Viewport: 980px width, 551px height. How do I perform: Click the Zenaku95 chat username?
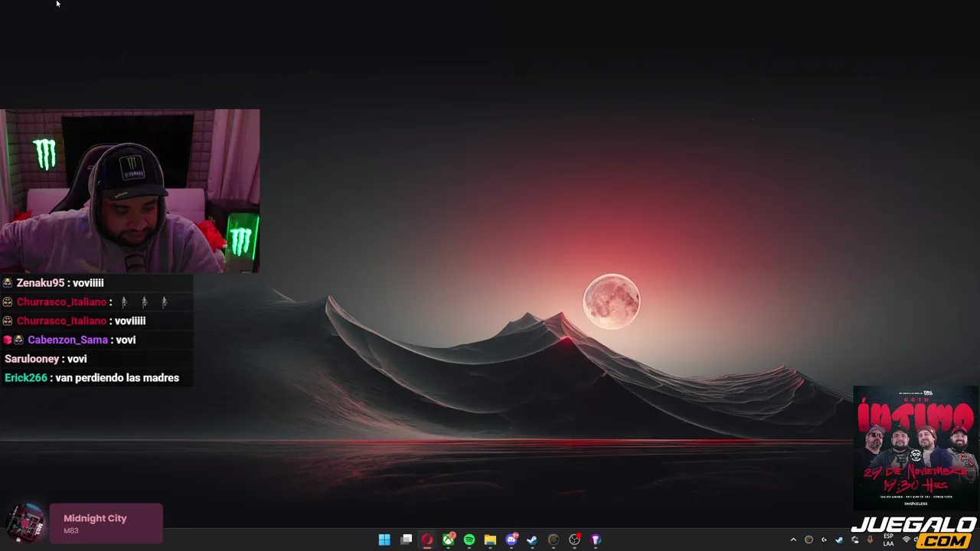pos(41,283)
